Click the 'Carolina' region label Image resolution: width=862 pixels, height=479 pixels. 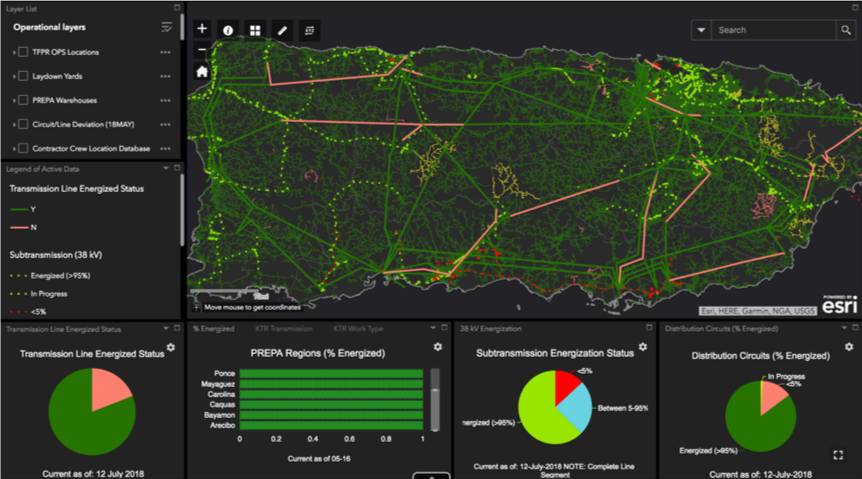[x=221, y=394]
